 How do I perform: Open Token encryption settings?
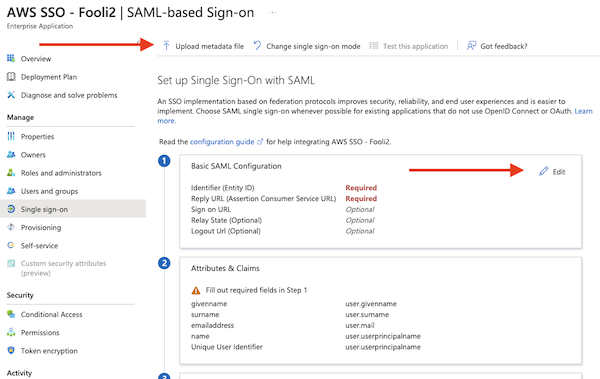click(49, 351)
